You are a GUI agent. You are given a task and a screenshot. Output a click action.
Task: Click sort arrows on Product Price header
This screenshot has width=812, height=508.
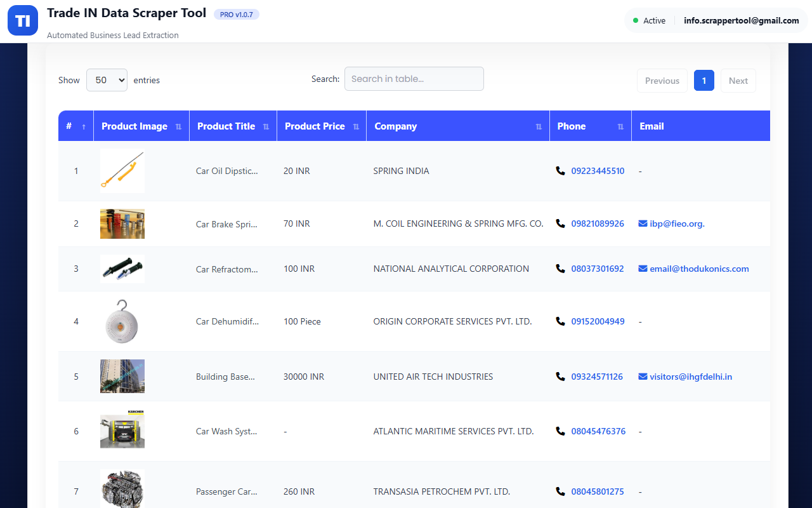(x=356, y=127)
